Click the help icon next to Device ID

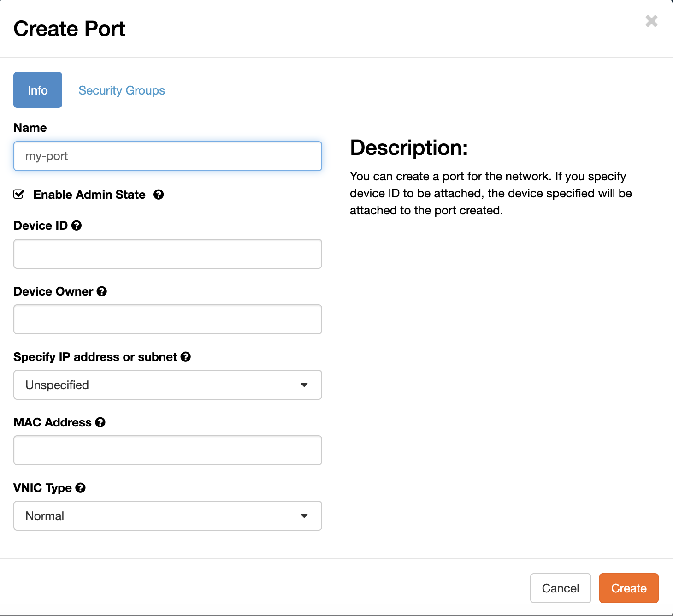pyautogui.click(x=77, y=225)
